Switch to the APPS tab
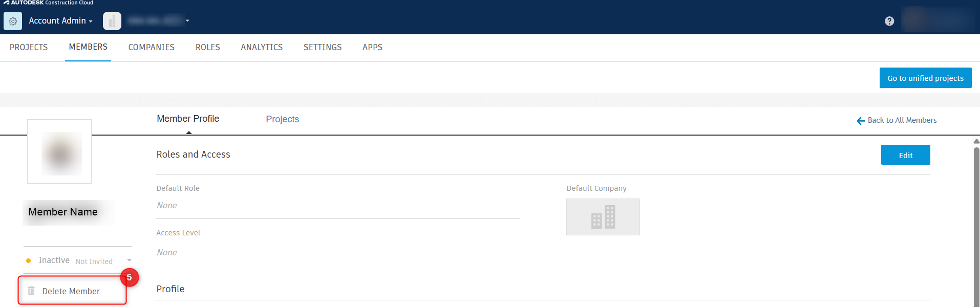 (372, 47)
